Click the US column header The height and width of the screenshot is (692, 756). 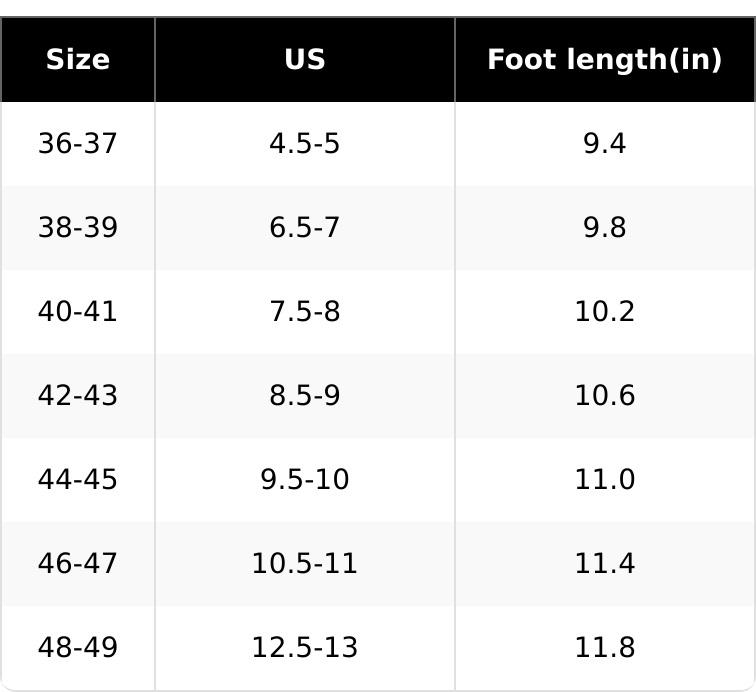(304, 60)
